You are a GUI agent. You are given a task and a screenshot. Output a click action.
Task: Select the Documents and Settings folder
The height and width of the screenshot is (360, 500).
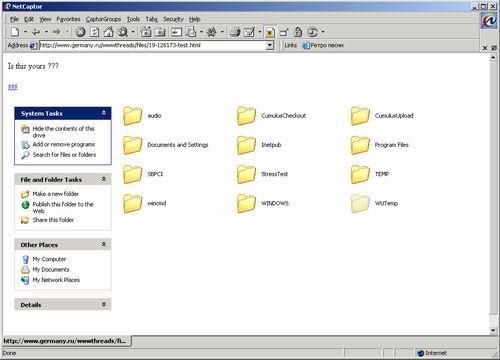click(x=166, y=145)
